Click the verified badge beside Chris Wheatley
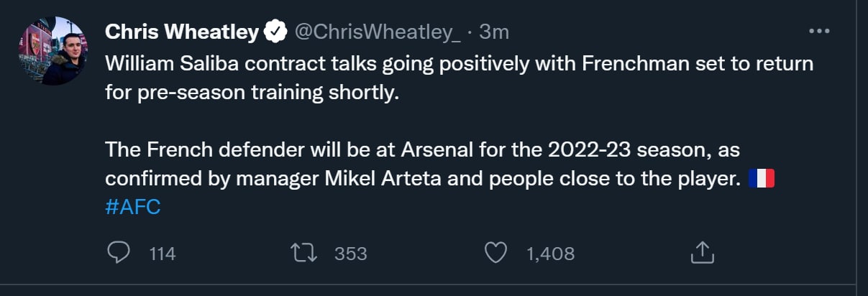Image resolution: width=868 pixels, height=296 pixels. pos(274,32)
